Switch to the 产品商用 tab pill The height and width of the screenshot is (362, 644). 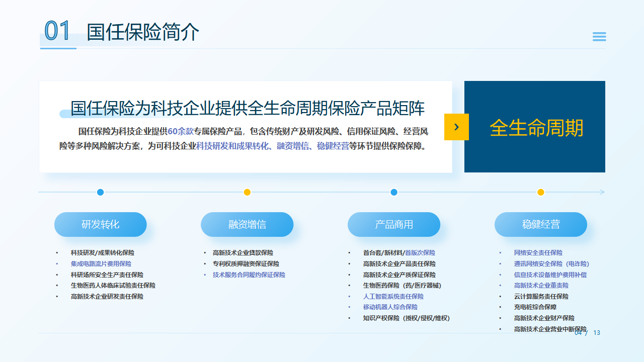pos(393,224)
